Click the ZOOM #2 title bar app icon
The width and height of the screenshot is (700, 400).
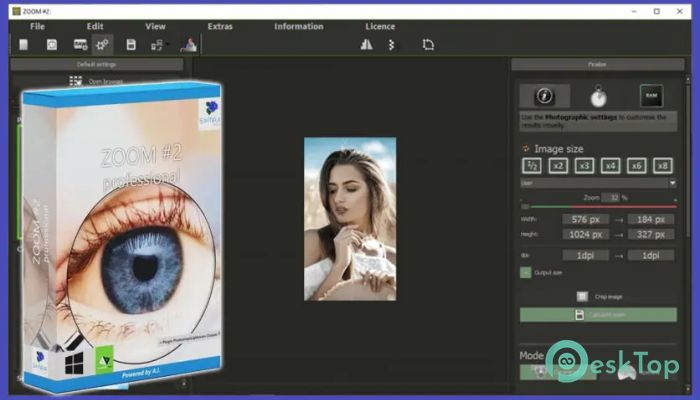(16, 11)
